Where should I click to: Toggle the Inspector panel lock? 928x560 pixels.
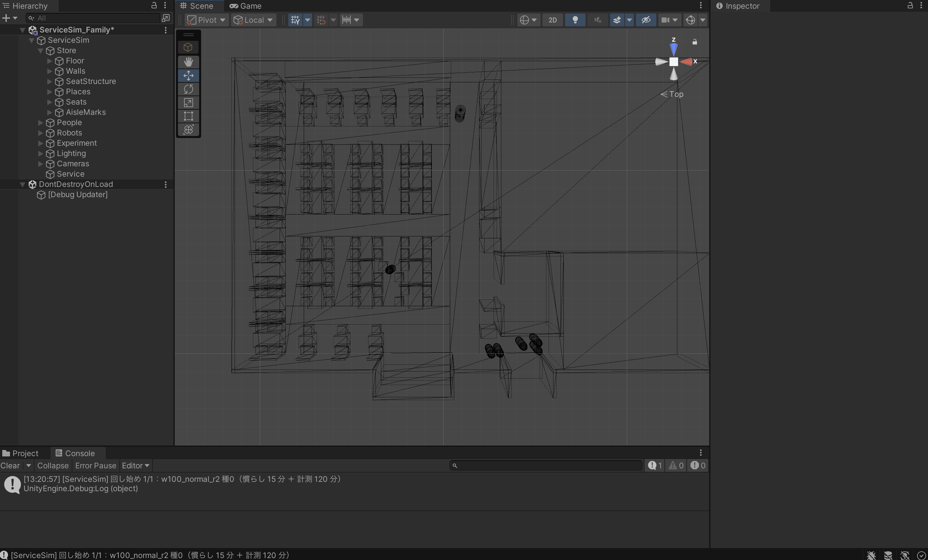pyautogui.click(x=910, y=5)
